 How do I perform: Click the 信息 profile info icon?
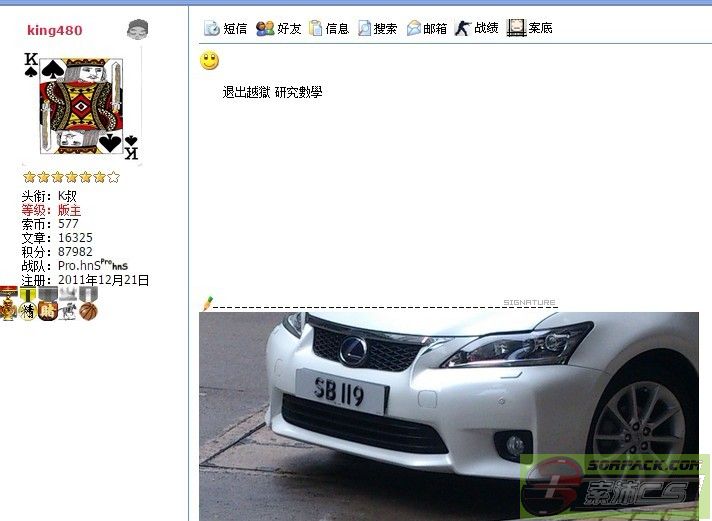316,28
